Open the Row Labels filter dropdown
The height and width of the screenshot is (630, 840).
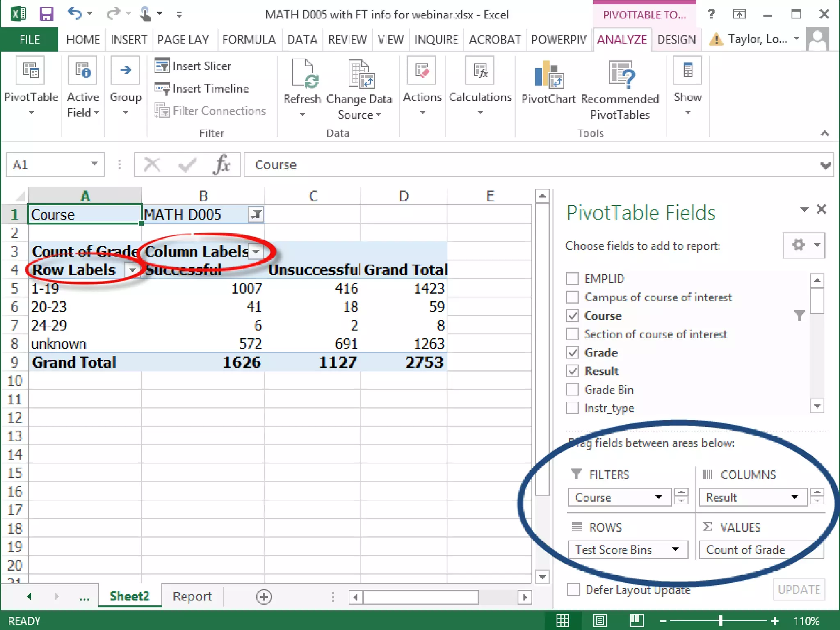coord(132,270)
